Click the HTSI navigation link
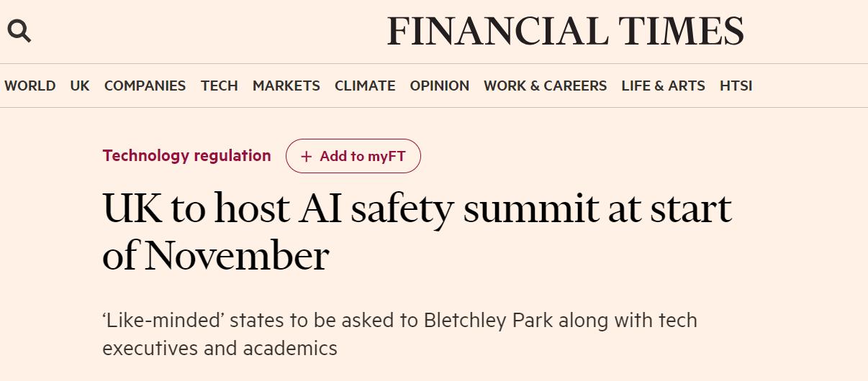The image size is (868, 381). (736, 86)
